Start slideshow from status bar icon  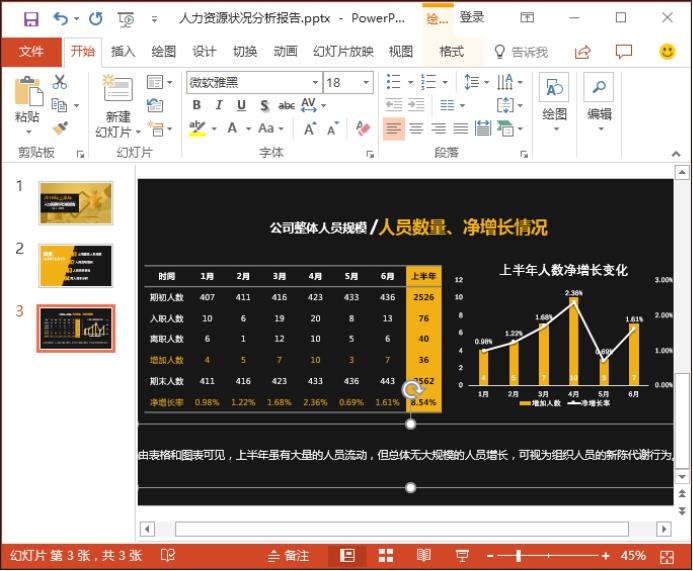pyautogui.click(x=462, y=555)
